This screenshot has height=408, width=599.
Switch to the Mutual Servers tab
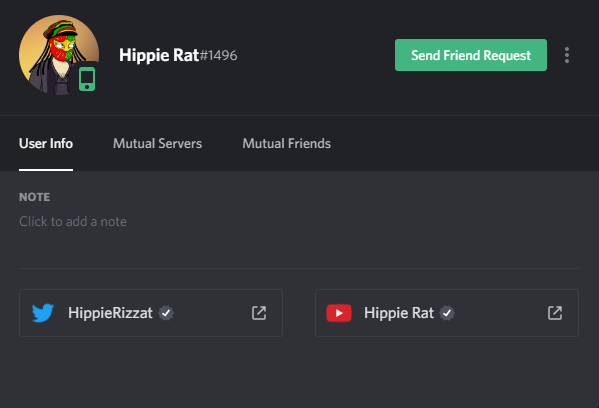tap(157, 143)
